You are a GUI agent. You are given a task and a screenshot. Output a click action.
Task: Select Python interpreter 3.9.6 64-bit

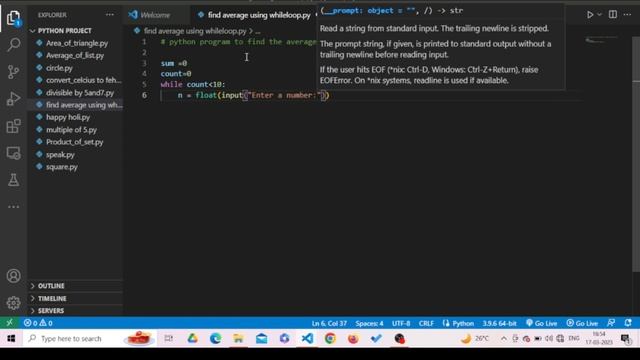[499, 323]
